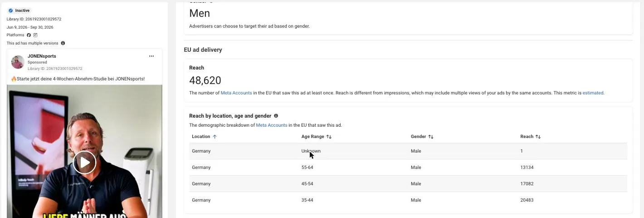This screenshot has height=218, width=644.
Task: Select the 35-44 age range cell
Action: 307,200
